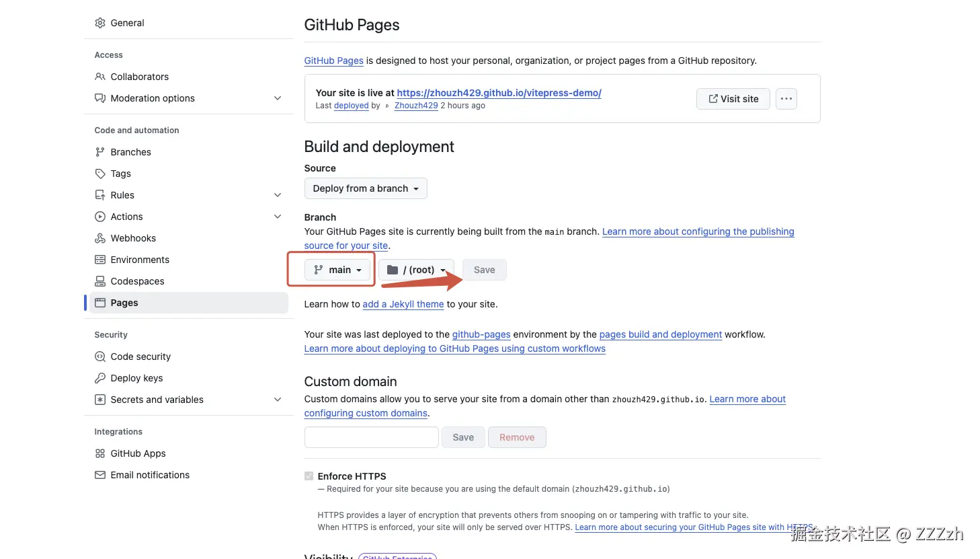Open the Environments settings page
Image resolution: width=980 pixels, height=559 pixels.
(140, 260)
